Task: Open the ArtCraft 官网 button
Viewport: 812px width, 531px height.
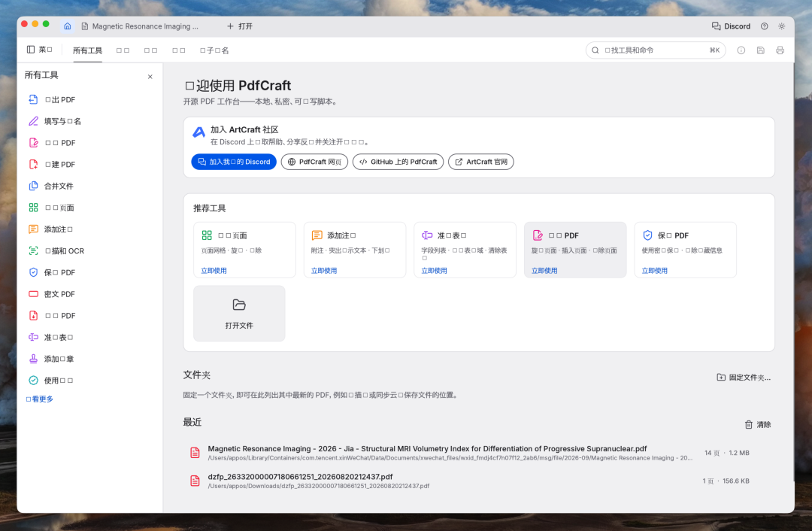Action: coord(481,162)
